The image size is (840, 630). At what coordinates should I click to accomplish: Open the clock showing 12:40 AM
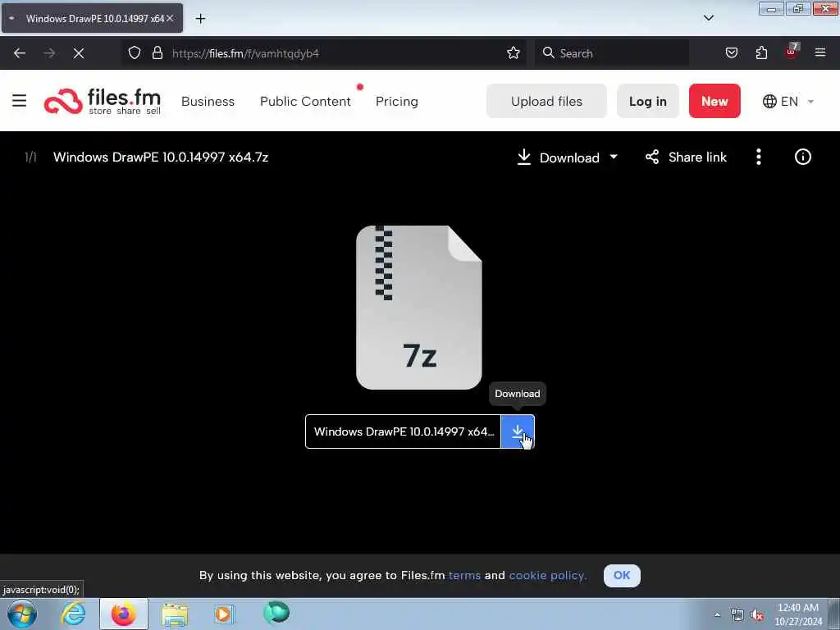pyautogui.click(x=798, y=614)
